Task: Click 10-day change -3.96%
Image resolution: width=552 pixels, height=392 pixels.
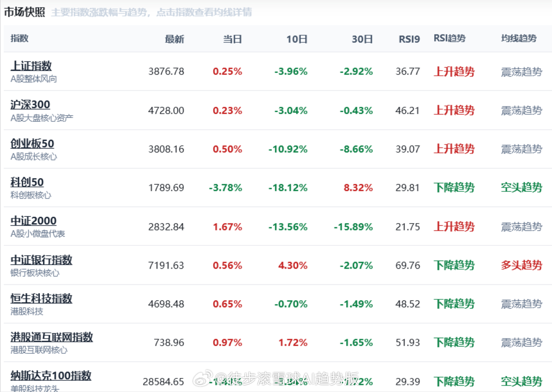Action: click(x=291, y=71)
